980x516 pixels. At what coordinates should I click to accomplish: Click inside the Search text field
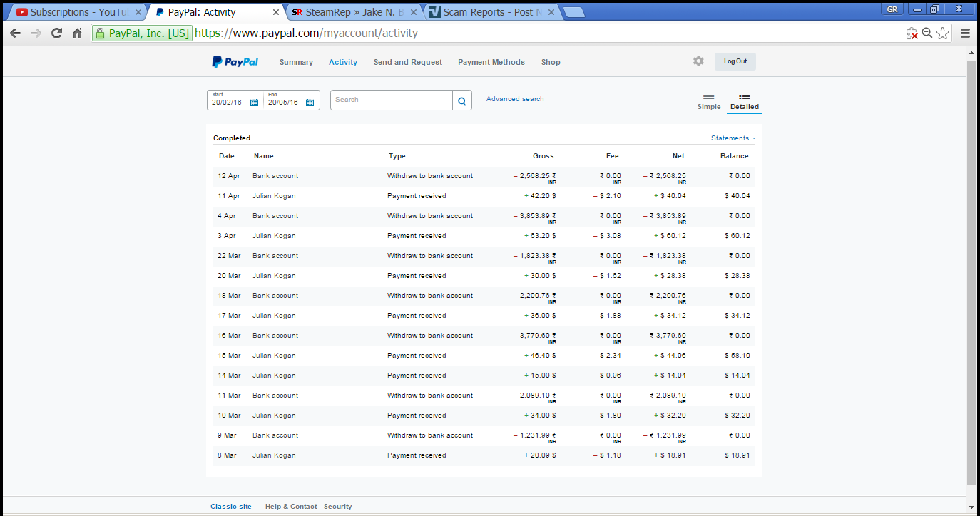coord(391,100)
